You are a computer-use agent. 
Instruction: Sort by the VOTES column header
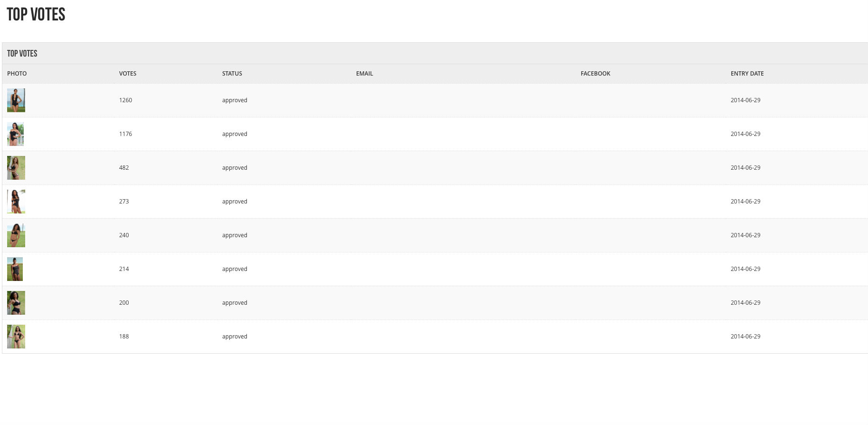(127, 74)
